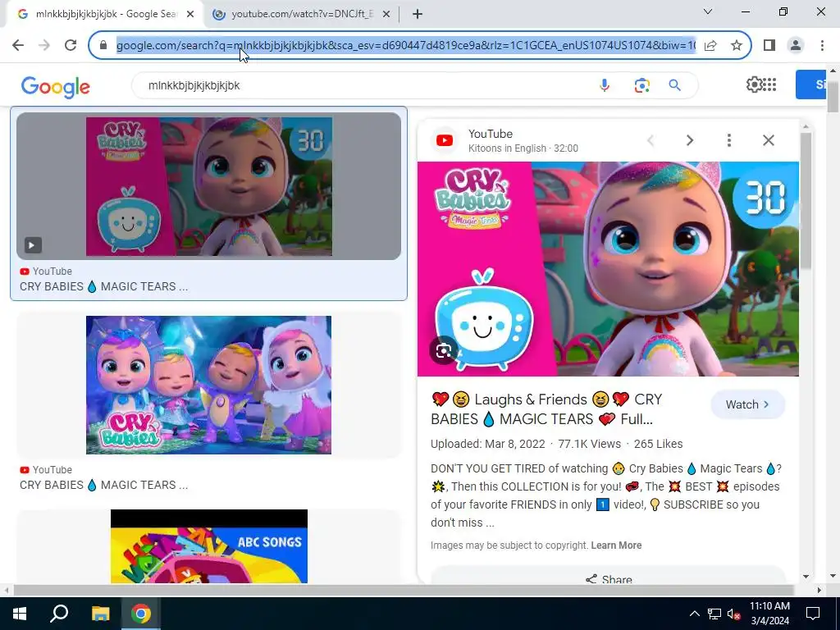Viewport: 840px width, 630px height.
Task: Open the Chrome three-dot menu
Action: click(x=822, y=45)
